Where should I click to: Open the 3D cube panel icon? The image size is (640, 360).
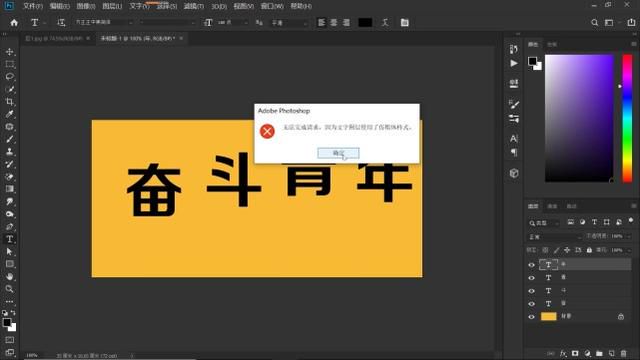pyautogui.click(x=514, y=173)
